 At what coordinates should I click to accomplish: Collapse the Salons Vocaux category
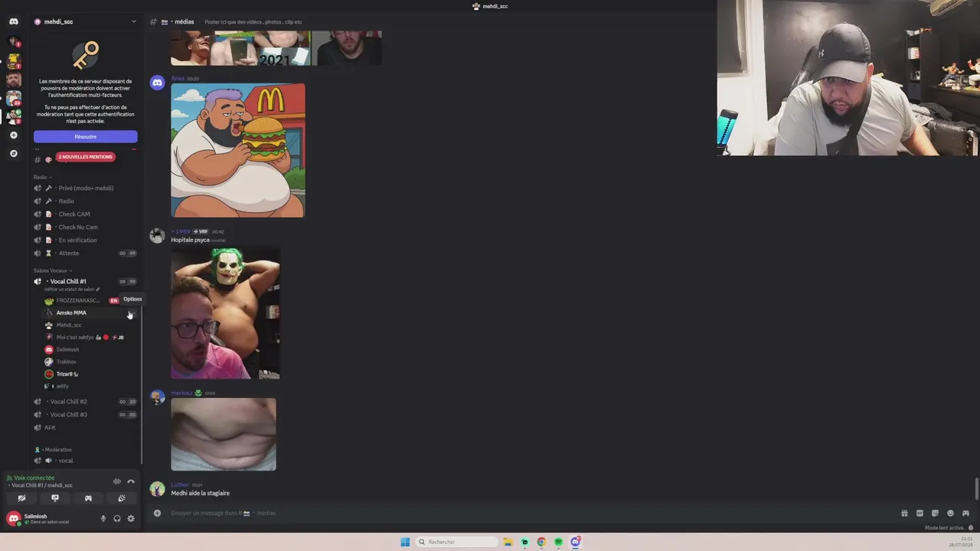pos(53,270)
